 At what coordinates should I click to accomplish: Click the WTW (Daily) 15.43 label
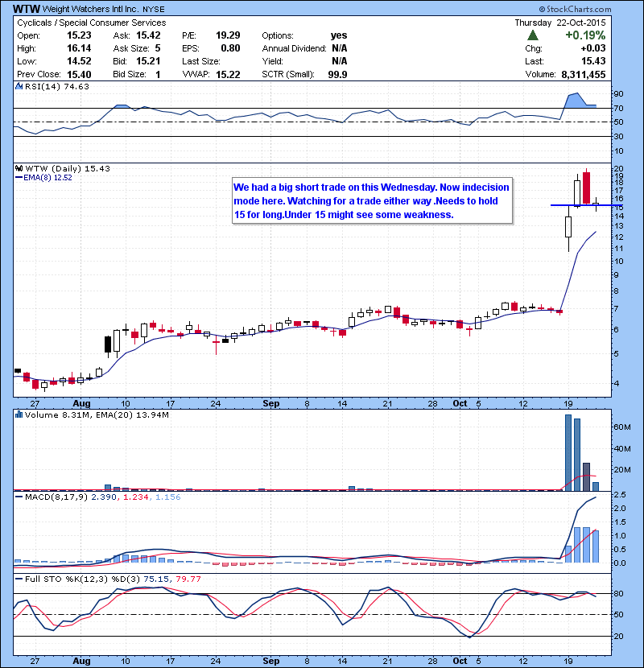[x=68, y=169]
